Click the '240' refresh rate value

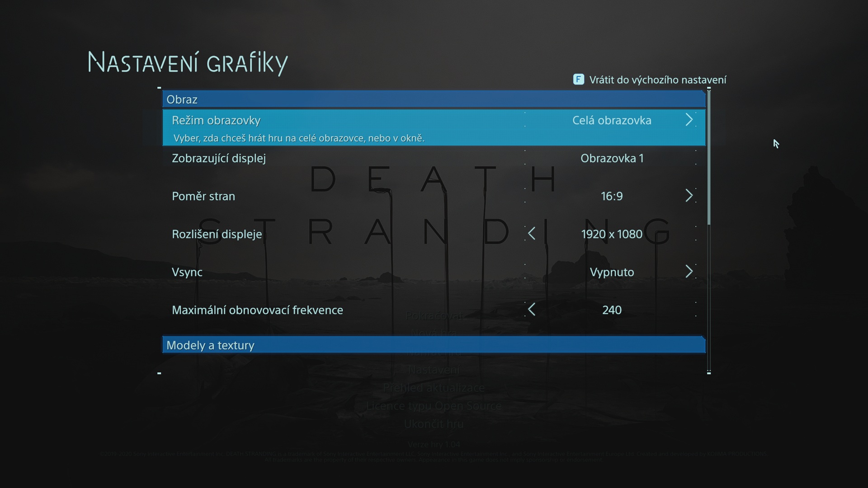[x=612, y=310]
